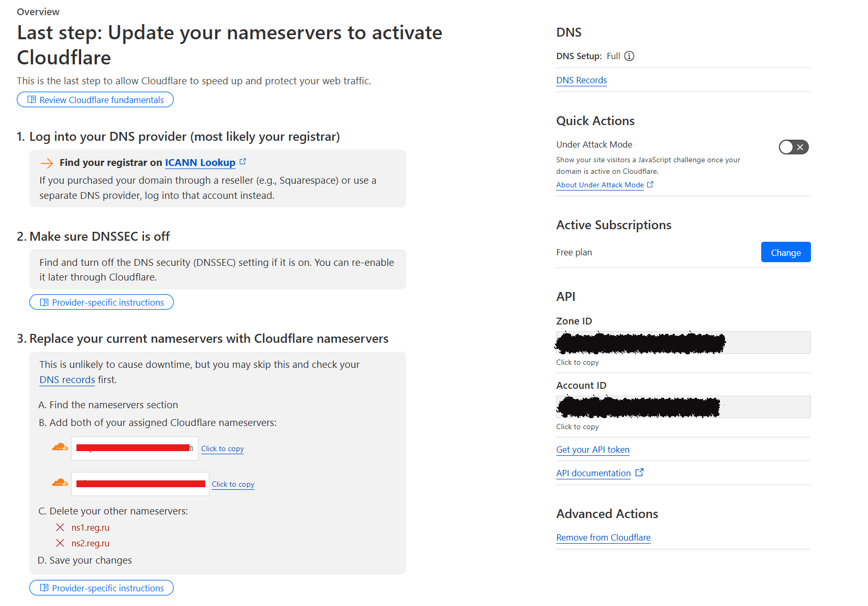The height and width of the screenshot is (606, 868).
Task: Click orange arrow icon before Find your registrar
Action: click(47, 163)
